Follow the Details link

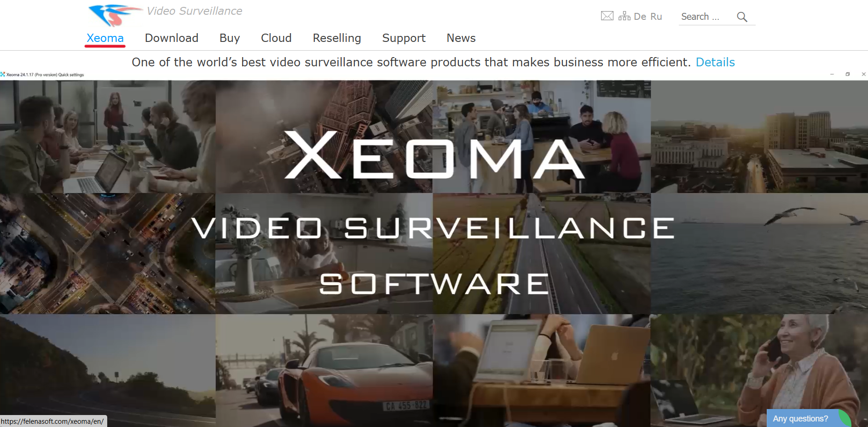click(x=715, y=62)
